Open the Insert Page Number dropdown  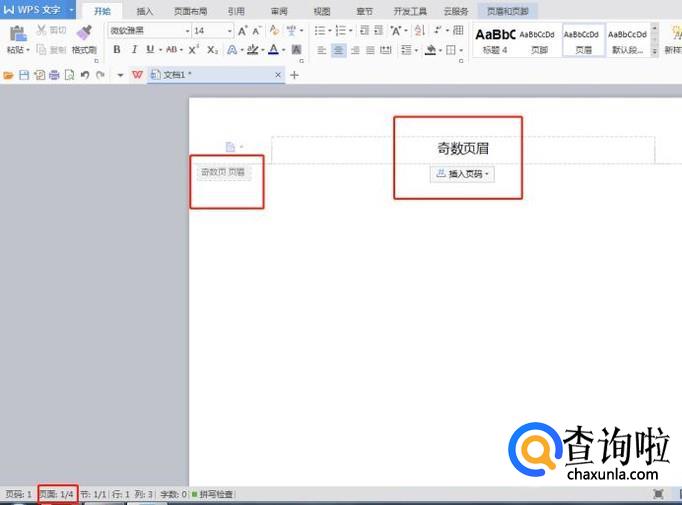tap(462, 174)
